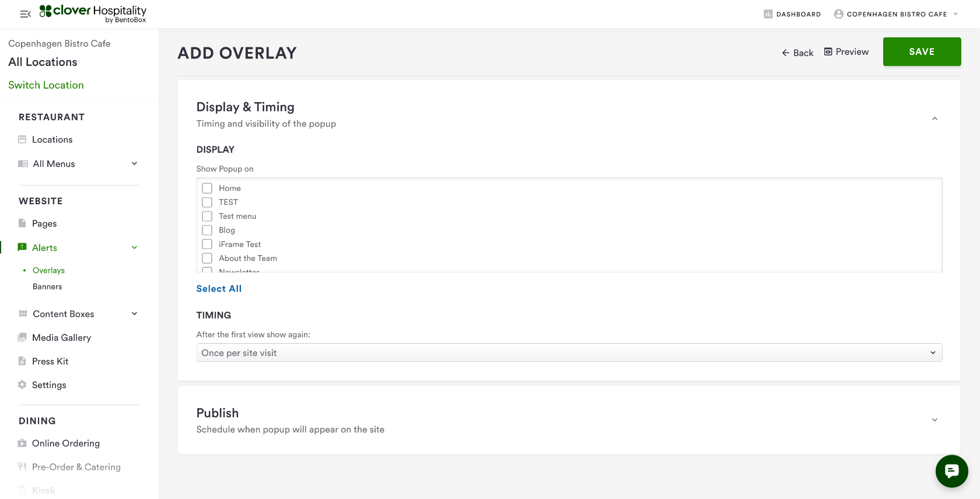
Task: Click the Locations storefront icon
Action: tap(22, 139)
